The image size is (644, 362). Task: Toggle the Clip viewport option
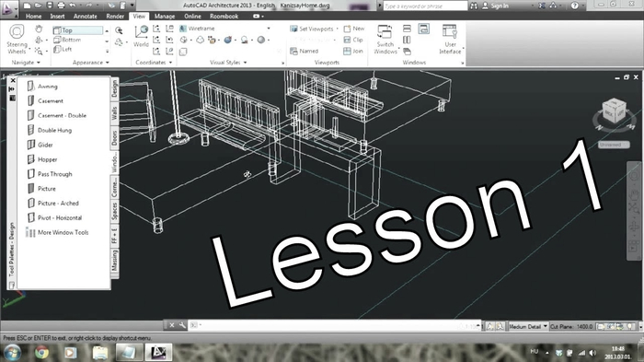353,40
